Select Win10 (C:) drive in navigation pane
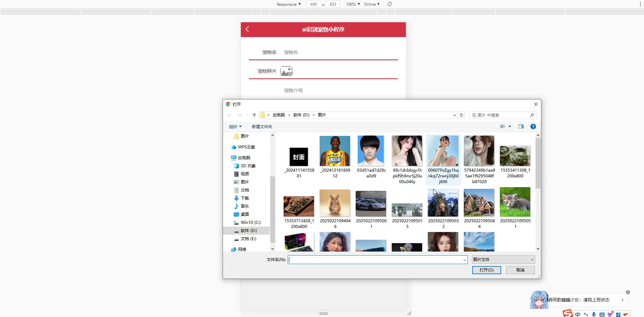644x317 pixels. point(247,223)
